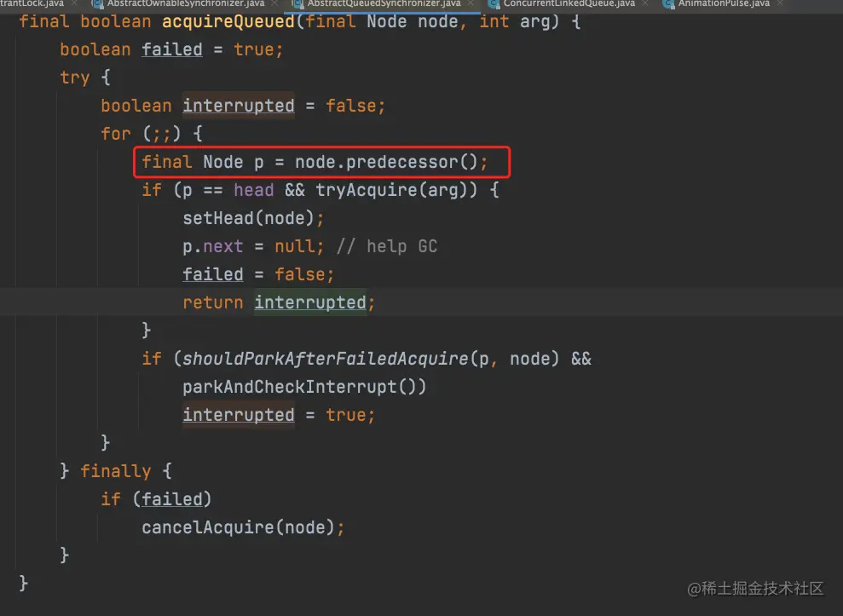
Task: Click 'interrupted' in 'boolean interrupted = false' line
Action: click(x=238, y=106)
